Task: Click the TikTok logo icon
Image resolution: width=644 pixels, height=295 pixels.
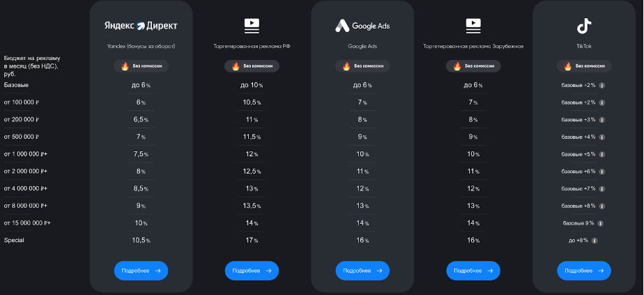Action: (584, 27)
